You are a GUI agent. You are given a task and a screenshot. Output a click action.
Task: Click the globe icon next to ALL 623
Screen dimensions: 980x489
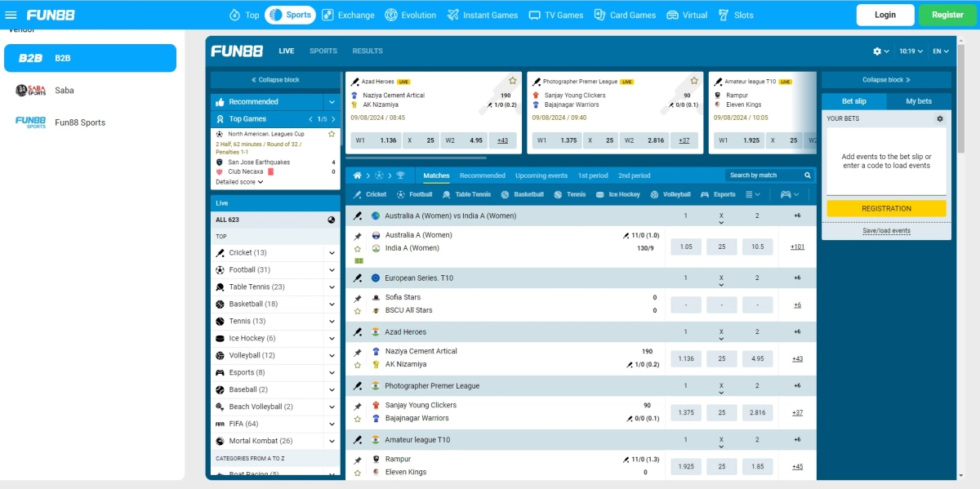coord(332,220)
